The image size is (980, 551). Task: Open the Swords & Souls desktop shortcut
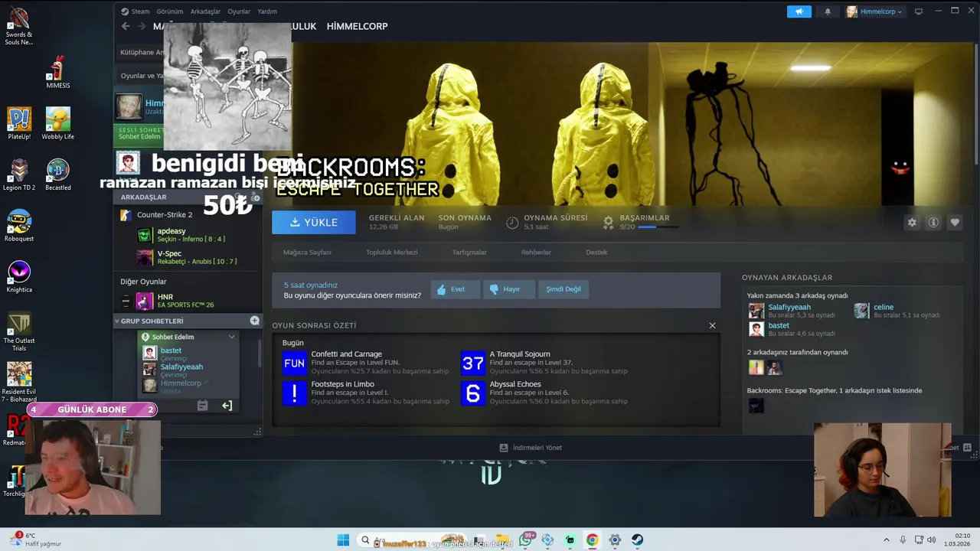click(18, 25)
